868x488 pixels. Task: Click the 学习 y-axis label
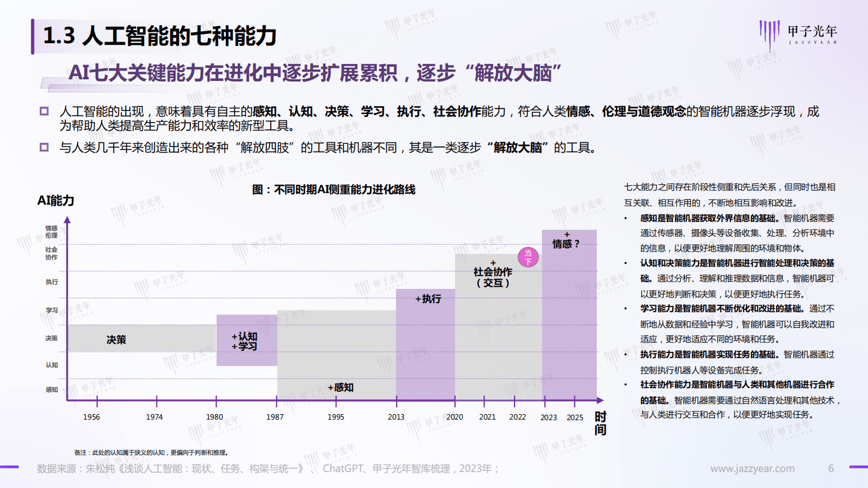click(x=51, y=310)
